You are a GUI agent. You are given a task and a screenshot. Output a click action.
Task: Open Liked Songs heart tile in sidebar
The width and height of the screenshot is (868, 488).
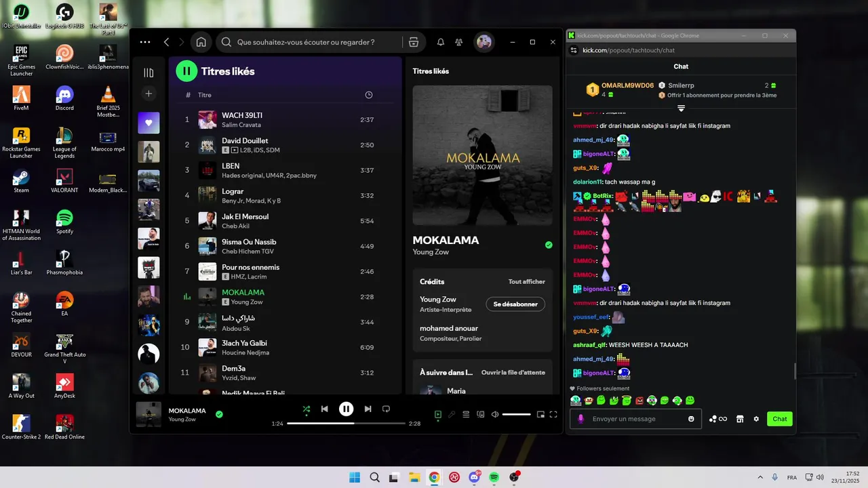pos(149,123)
